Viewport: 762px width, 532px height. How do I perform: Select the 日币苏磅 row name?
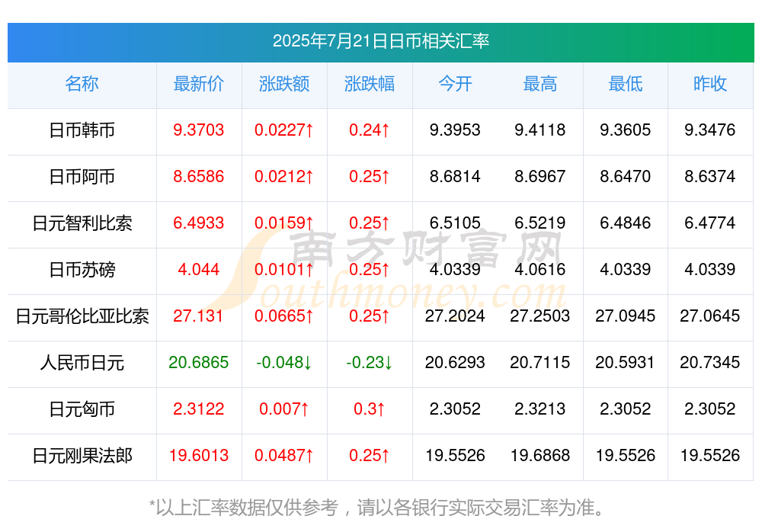82,269
